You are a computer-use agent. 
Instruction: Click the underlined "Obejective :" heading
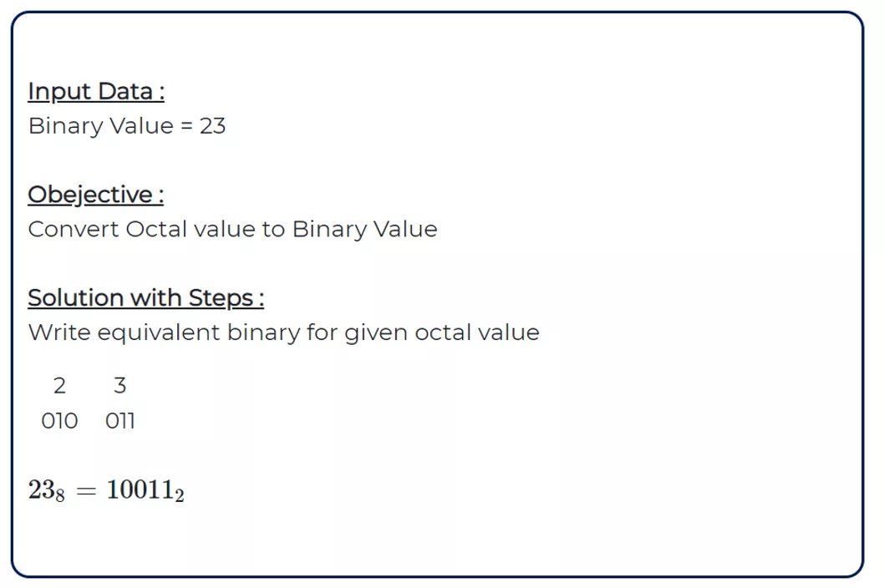click(95, 195)
